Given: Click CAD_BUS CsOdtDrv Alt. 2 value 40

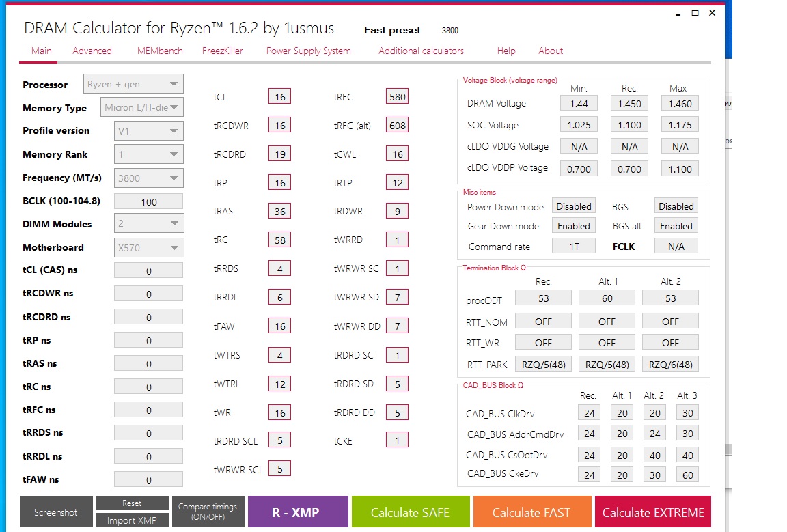Looking at the screenshot, I should (x=655, y=456).
